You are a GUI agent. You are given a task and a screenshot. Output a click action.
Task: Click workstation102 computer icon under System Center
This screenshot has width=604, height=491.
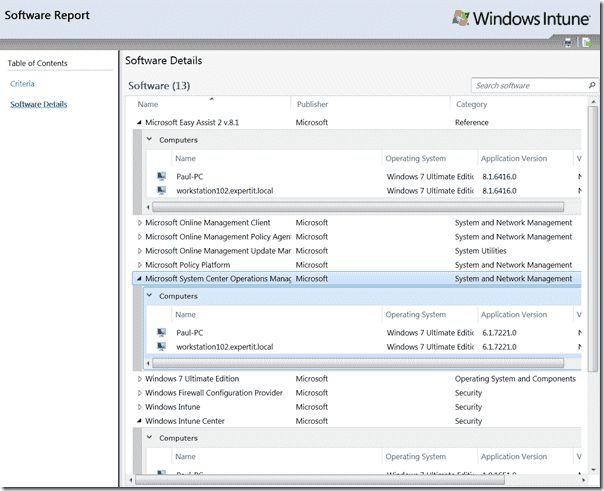[x=161, y=347]
